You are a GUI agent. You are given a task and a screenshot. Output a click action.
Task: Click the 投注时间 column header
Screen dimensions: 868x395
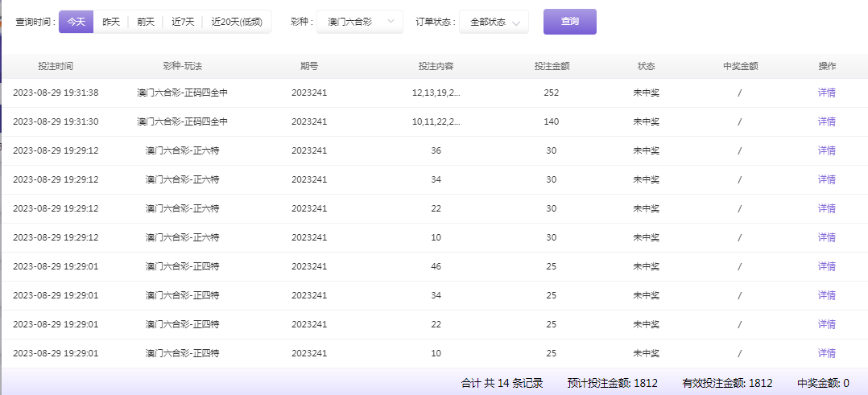point(56,66)
